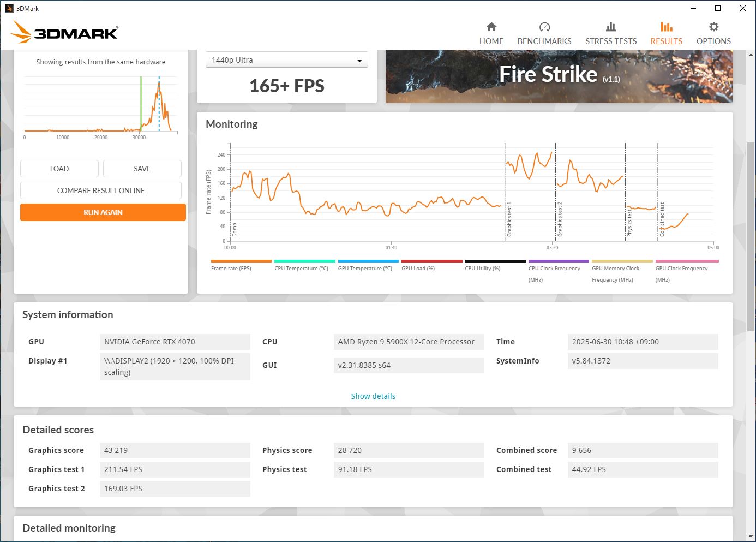Click the Fire Strike banner image
This screenshot has height=542, width=756.
(x=559, y=76)
